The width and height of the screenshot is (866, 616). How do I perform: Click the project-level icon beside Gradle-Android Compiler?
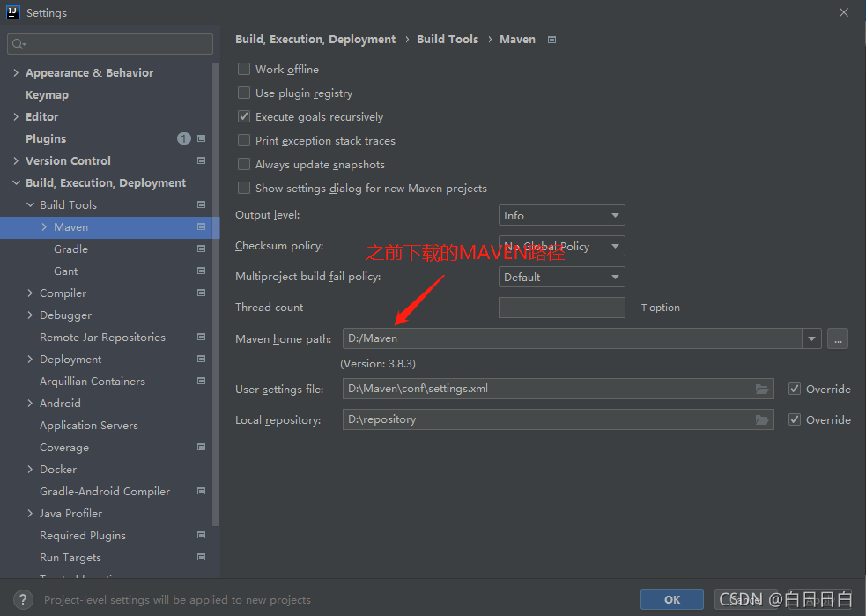202,491
